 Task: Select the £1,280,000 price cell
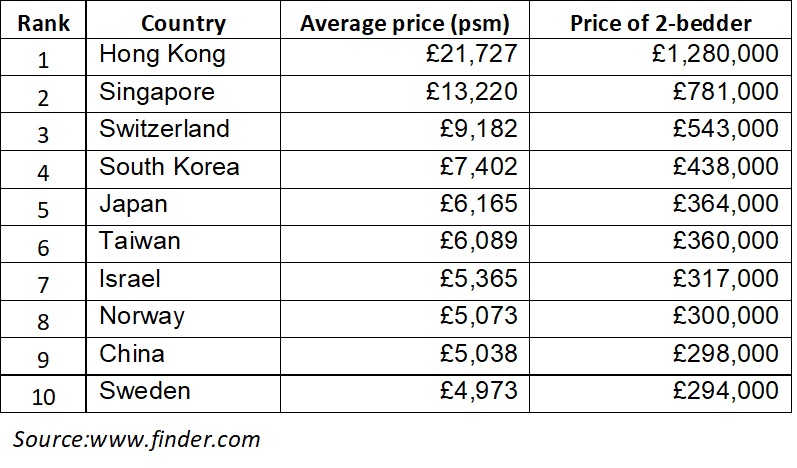coord(715,54)
